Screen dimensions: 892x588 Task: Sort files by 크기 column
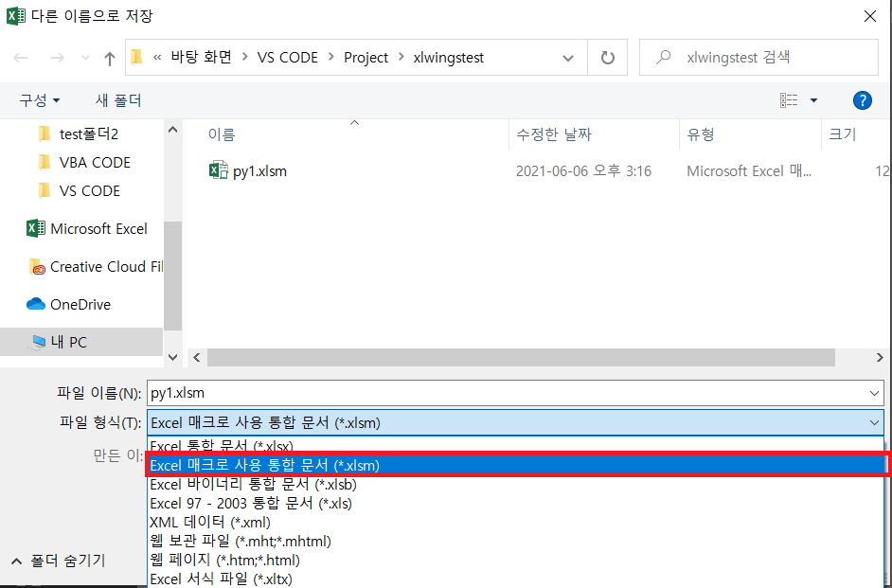pyautogui.click(x=843, y=134)
